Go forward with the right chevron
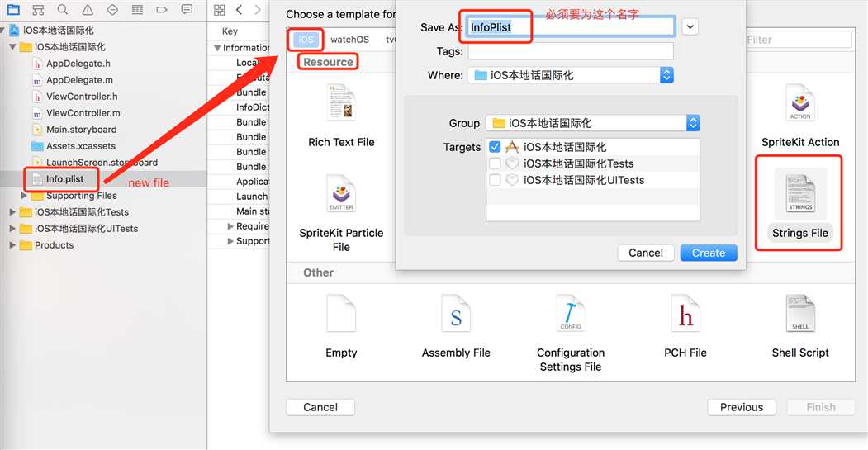Image resolution: width=868 pixels, height=450 pixels. pyautogui.click(x=258, y=9)
